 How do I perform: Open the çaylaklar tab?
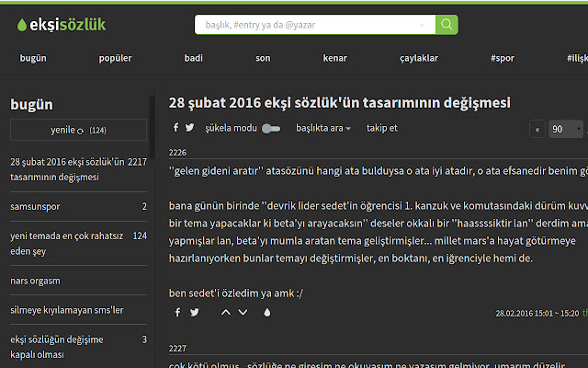419,58
